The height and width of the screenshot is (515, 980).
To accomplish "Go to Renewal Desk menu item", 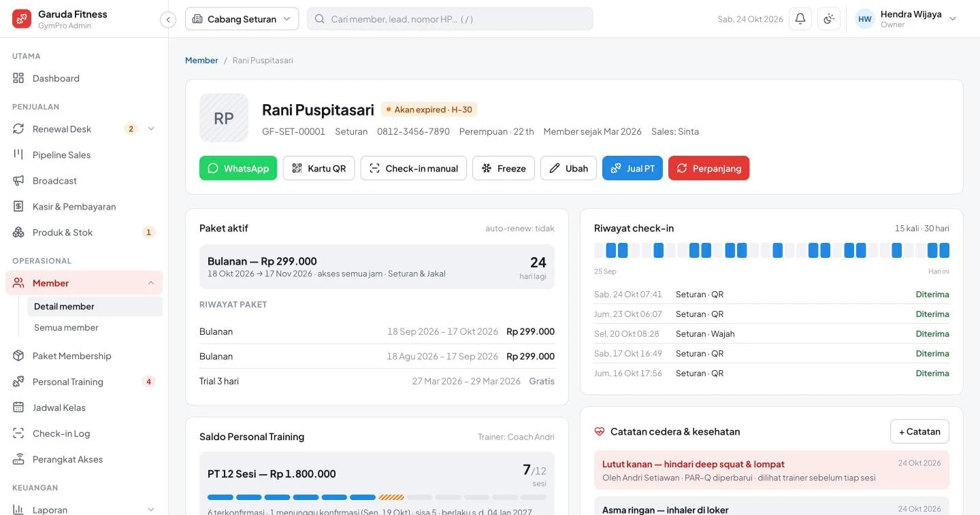I will [84, 129].
